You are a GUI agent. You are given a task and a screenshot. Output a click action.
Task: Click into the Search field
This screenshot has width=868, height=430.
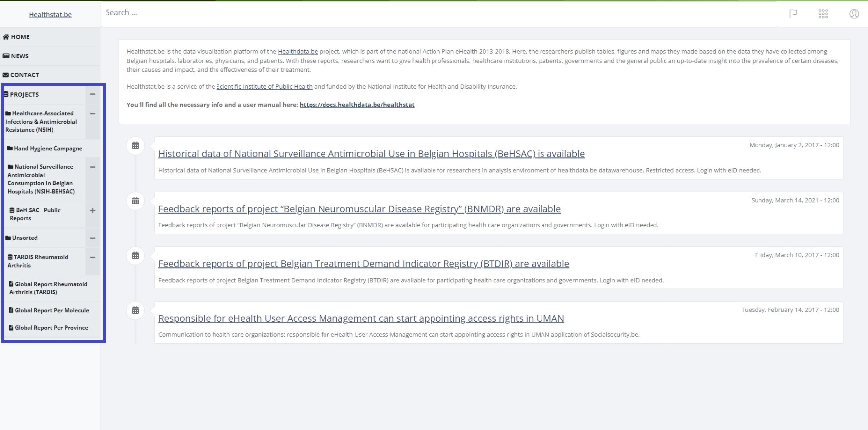tap(438, 13)
